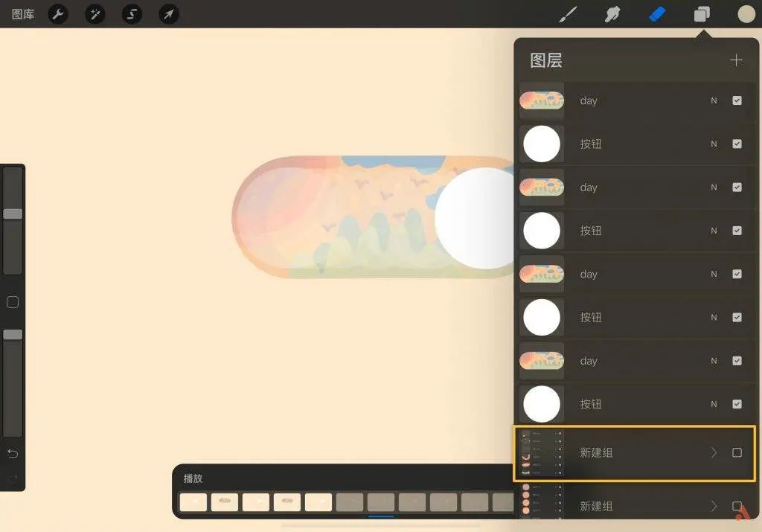Open blend mode N of third day layer

pyautogui.click(x=714, y=274)
